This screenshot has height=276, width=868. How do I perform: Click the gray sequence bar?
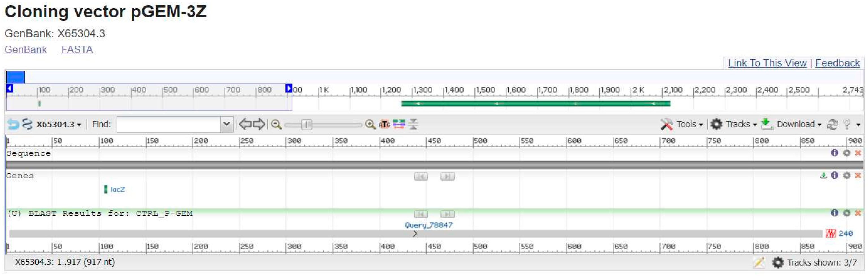[435, 165]
